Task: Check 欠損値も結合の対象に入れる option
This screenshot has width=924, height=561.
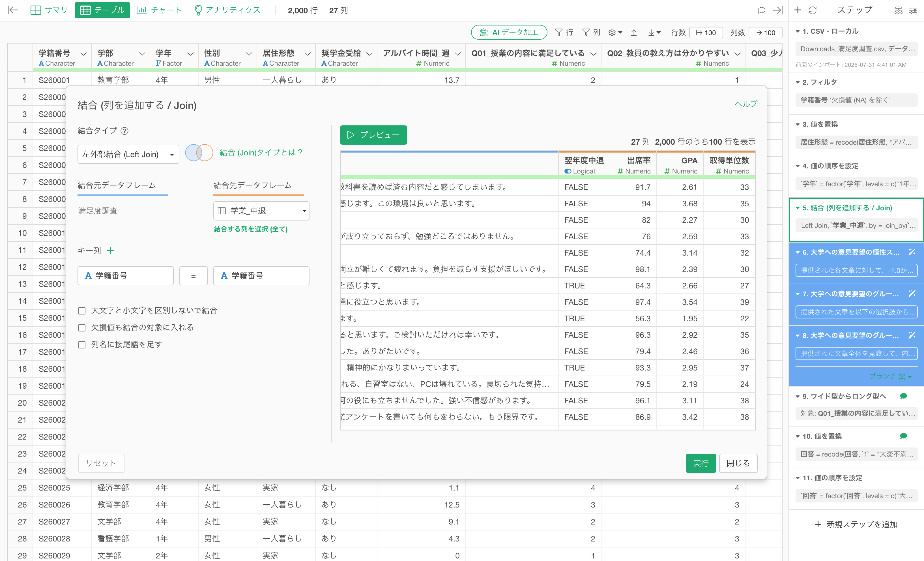Action: click(x=82, y=327)
